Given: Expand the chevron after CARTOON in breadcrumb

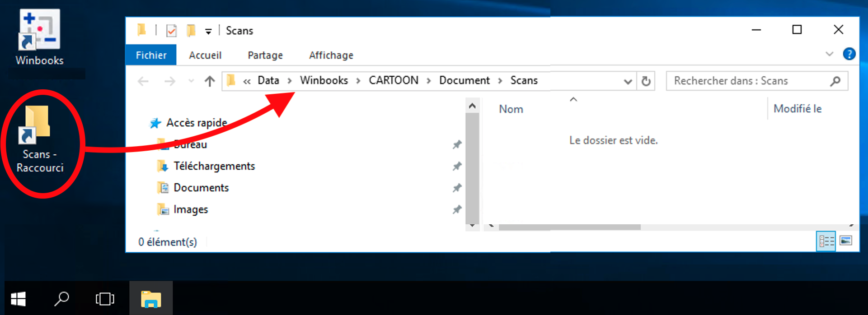Looking at the screenshot, I should (x=429, y=81).
